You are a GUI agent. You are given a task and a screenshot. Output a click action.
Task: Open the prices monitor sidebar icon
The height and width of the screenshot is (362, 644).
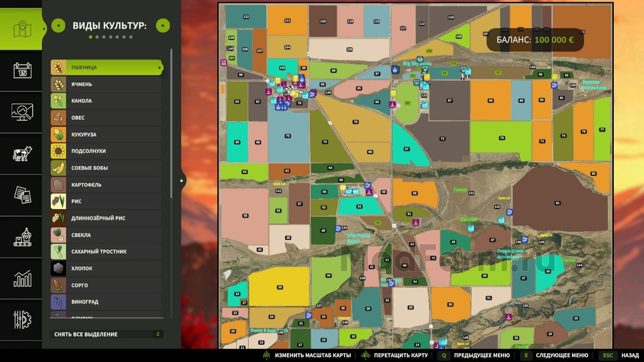click(x=22, y=112)
